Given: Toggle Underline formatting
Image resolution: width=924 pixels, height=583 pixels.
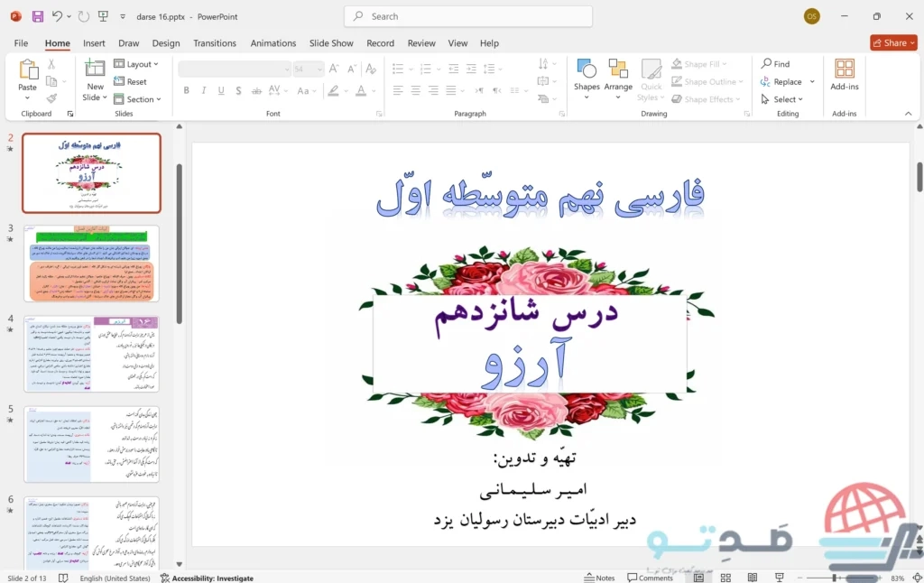Looking at the screenshot, I should (221, 91).
